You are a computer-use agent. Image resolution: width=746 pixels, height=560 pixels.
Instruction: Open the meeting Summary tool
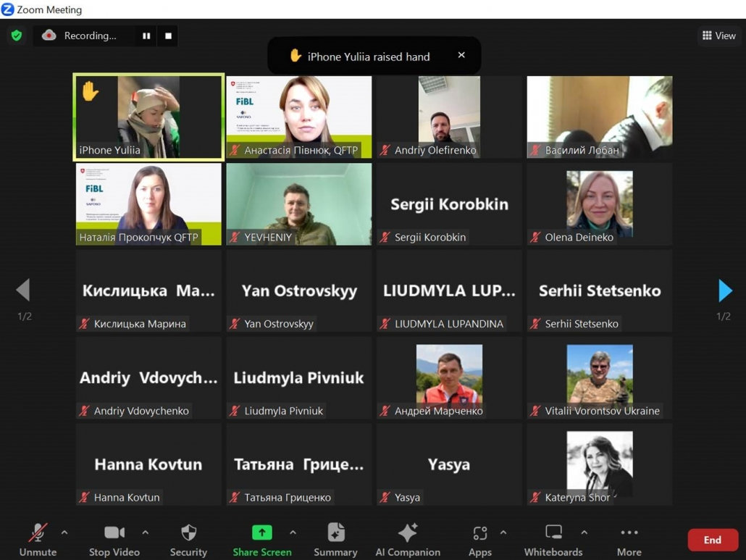(335, 540)
